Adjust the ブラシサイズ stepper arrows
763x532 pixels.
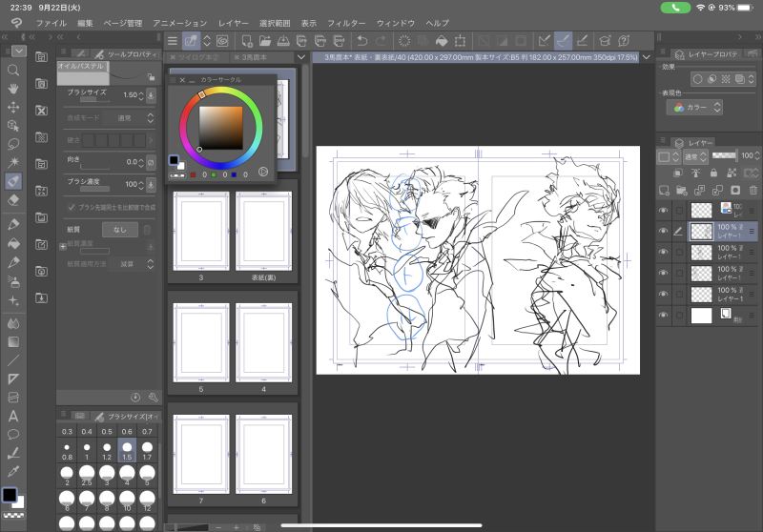click(x=141, y=95)
